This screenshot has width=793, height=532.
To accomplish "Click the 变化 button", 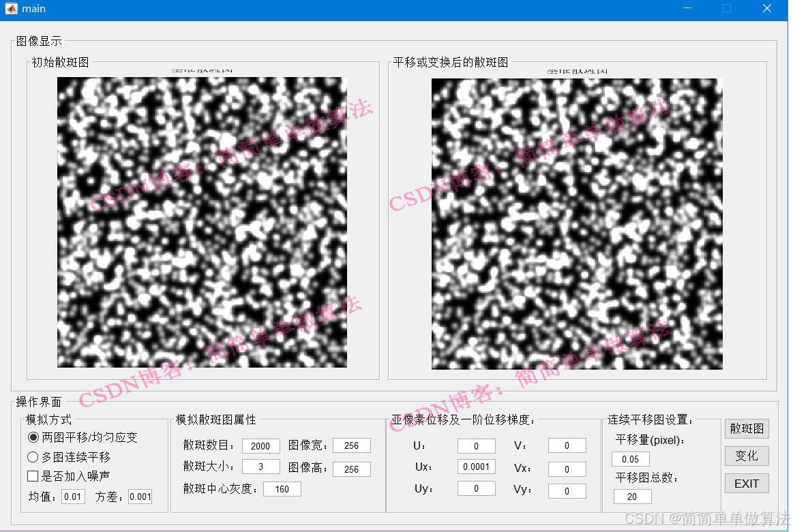I will coord(747,456).
